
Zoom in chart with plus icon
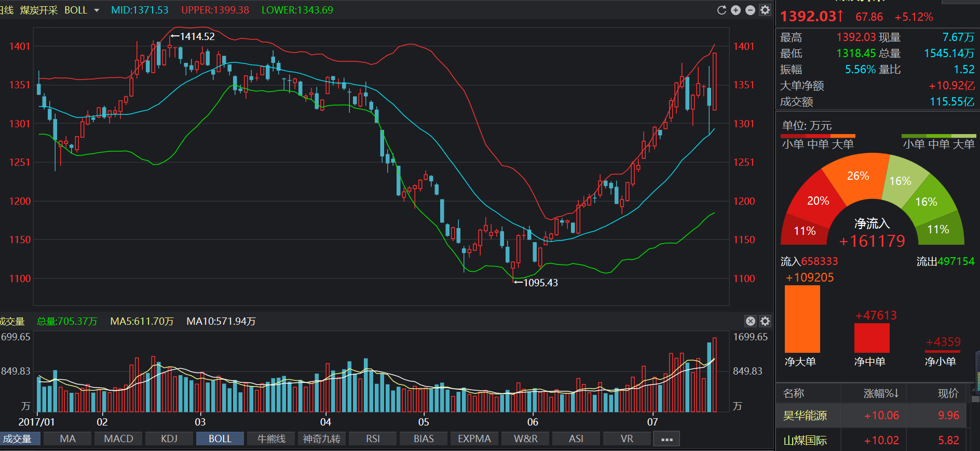click(736, 10)
